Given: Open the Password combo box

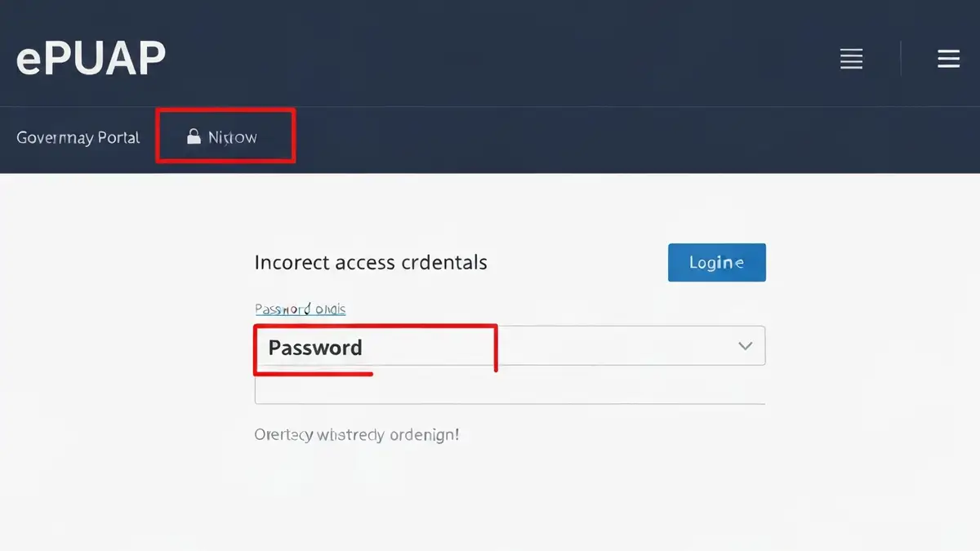Looking at the screenshot, I should [510, 345].
